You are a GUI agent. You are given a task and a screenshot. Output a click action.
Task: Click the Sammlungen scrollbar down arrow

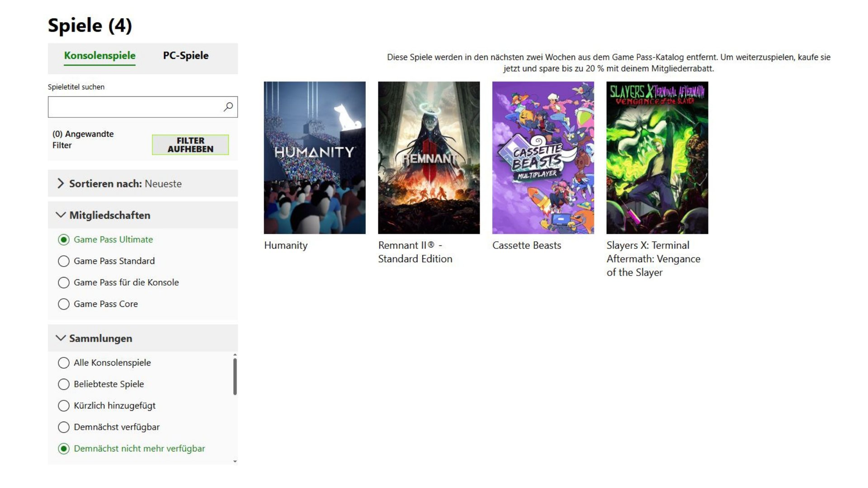coord(235,461)
